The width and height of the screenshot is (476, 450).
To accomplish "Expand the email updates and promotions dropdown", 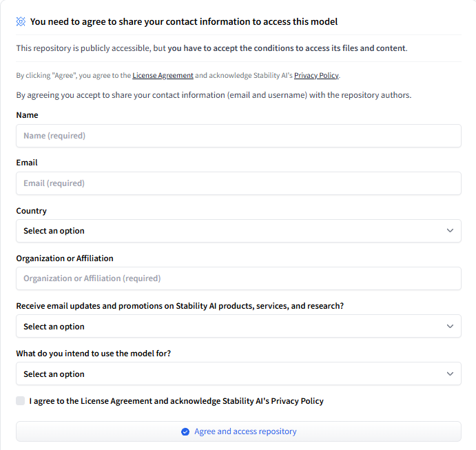I will pos(238,327).
